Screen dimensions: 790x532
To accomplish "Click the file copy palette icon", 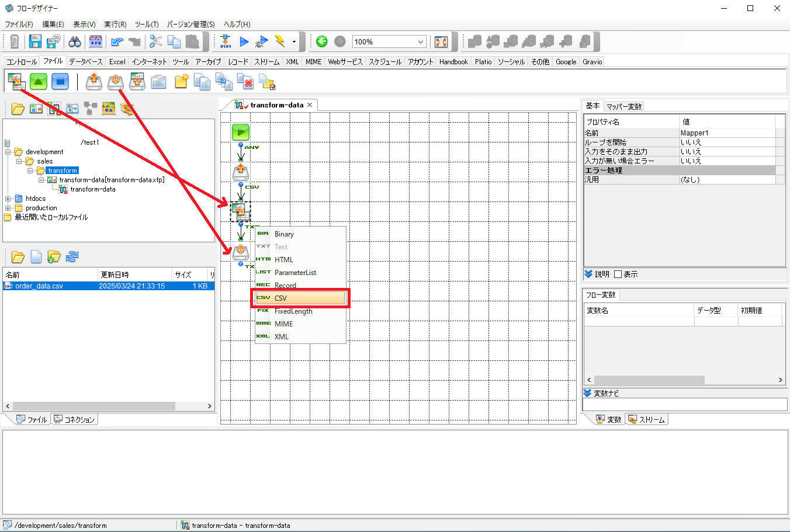I will click(202, 81).
